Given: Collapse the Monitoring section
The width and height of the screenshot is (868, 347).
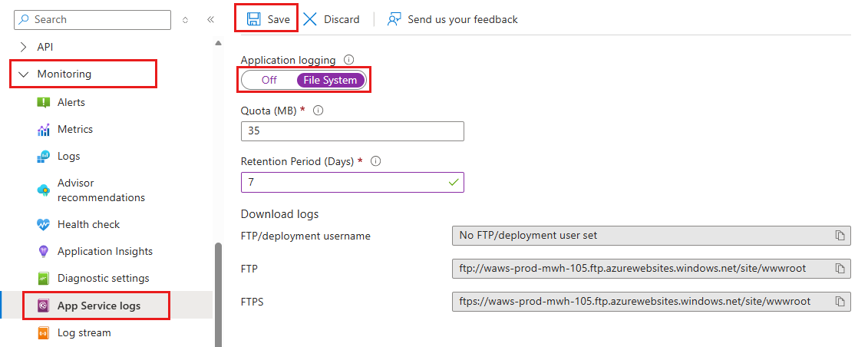Looking at the screenshot, I should [23, 74].
